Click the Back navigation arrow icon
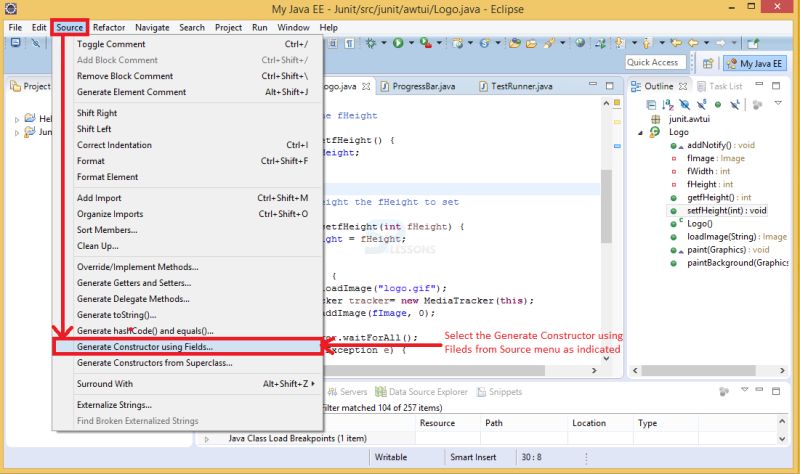Screen dimensions: 800x474 pos(692,43)
